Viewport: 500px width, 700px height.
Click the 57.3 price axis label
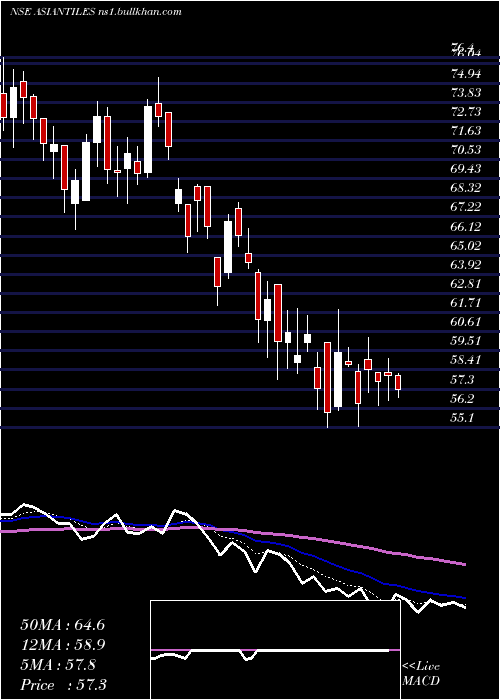point(462,380)
